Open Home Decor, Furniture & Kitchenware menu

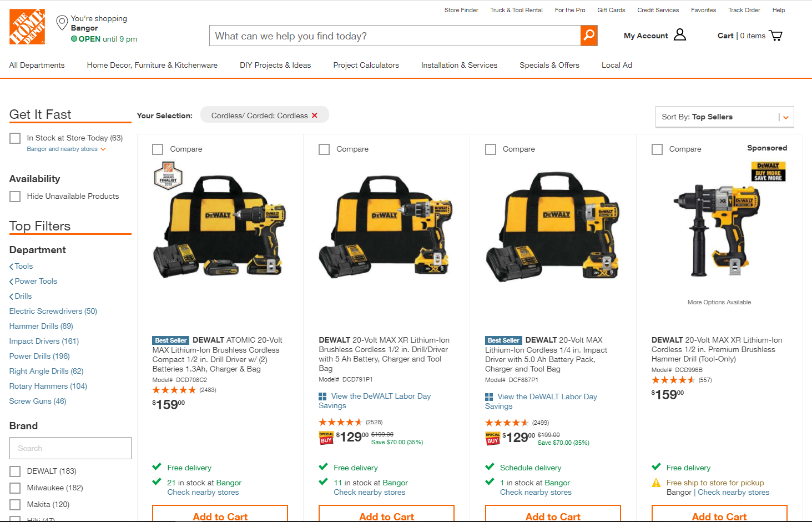[152, 65]
